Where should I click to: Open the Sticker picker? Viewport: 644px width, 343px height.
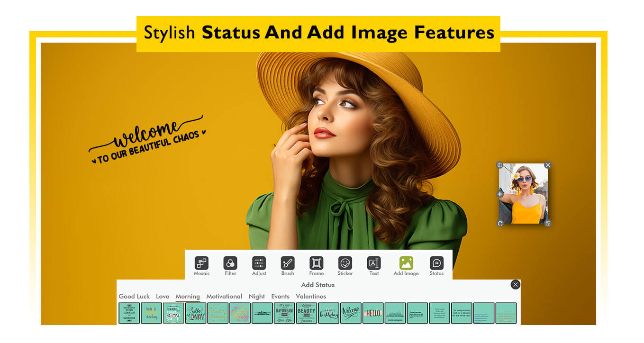pos(345,263)
